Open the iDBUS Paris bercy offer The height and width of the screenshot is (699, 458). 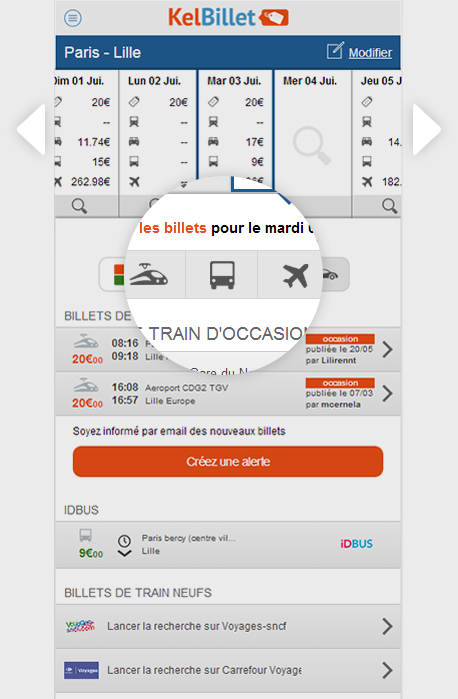[x=228, y=545]
